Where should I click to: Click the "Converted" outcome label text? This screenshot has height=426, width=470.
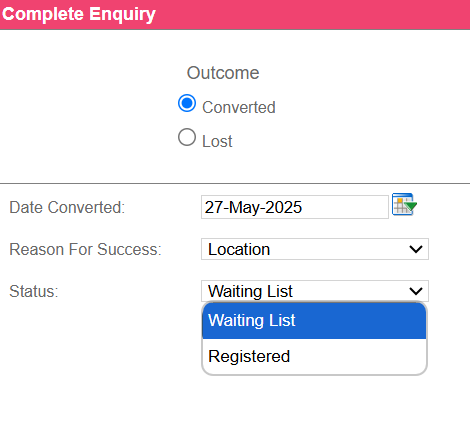tap(239, 107)
